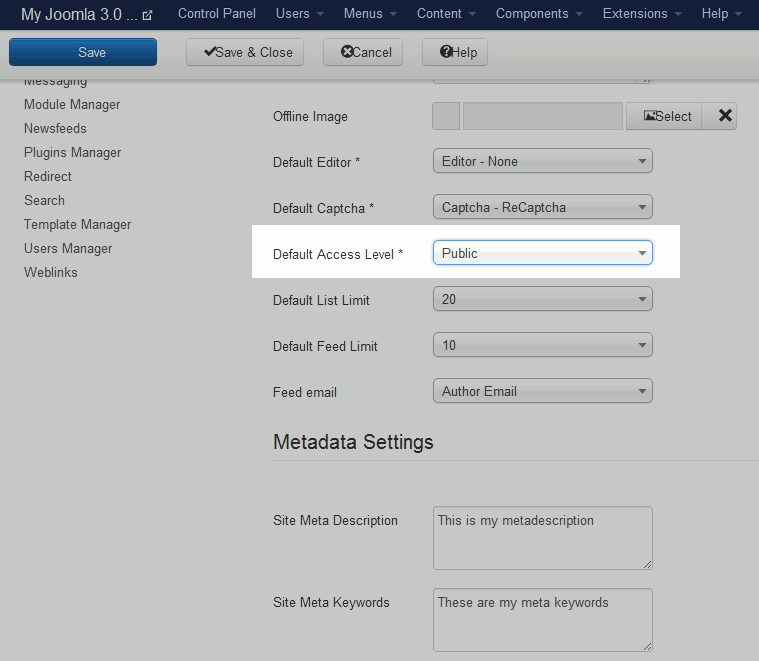The image size is (759, 661).
Task: Click the Feed email label
Action: click(305, 392)
